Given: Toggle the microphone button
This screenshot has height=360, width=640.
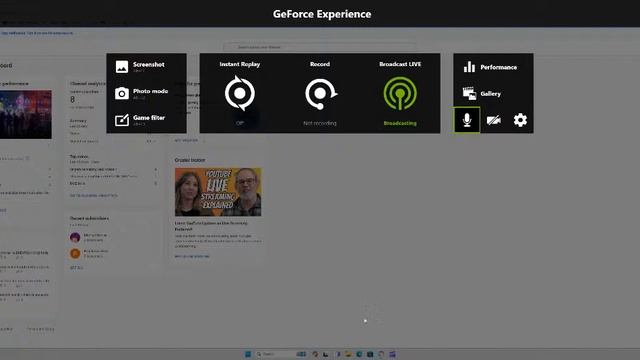Looking at the screenshot, I should click(x=467, y=120).
